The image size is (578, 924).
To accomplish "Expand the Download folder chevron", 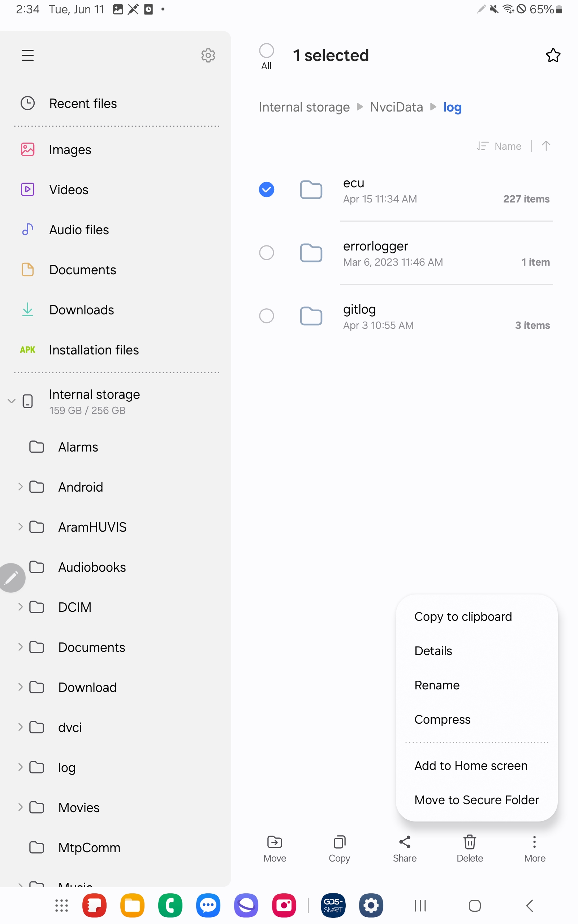I will (x=20, y=687).
